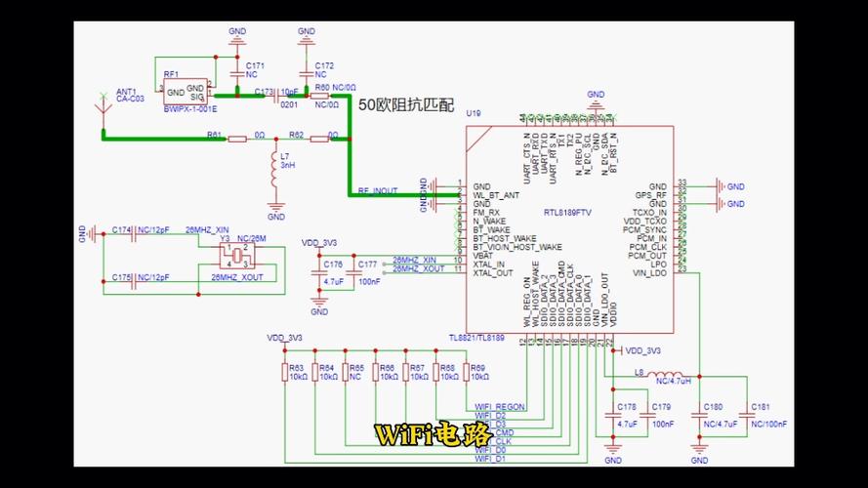The height and width of the screenshot is (488, 868).
Task: Click the R65 resistor symbol
Action: [345, 373]
